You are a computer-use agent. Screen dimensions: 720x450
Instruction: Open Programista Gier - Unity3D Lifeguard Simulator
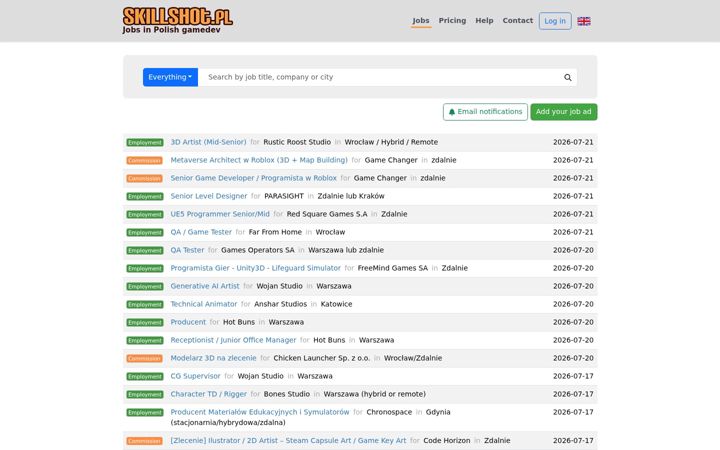click(255, 268)
